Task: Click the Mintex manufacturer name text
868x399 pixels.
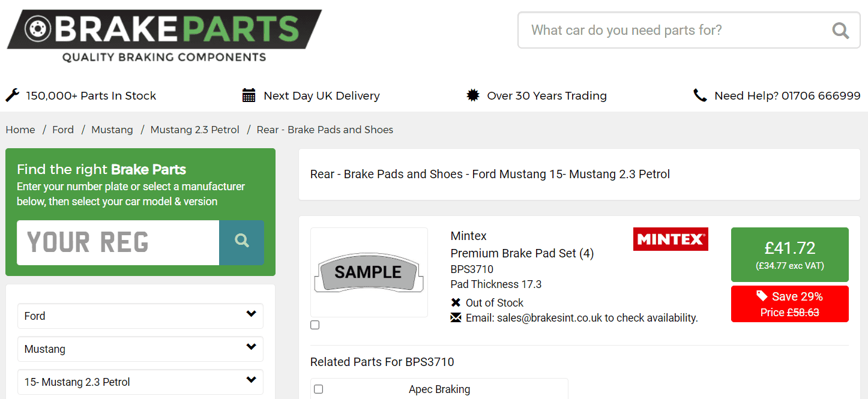Action: click(x=469, y=236)
